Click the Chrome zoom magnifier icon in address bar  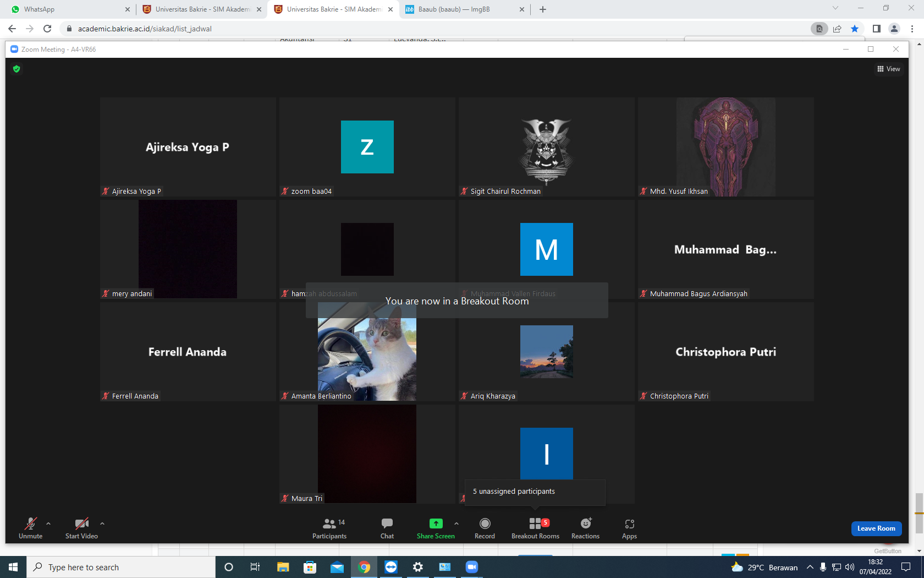820,29
